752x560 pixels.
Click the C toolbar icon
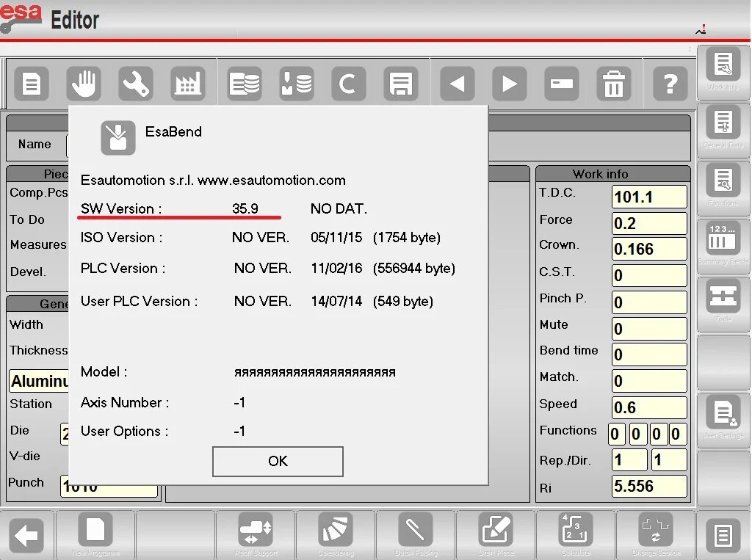coord(349,84)
